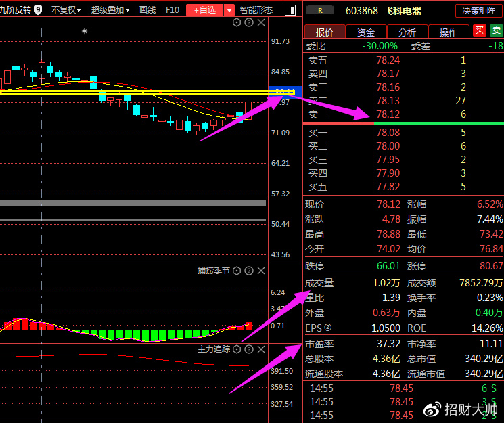Click the 外盘 value 0.63万

(x=386, y=313)
